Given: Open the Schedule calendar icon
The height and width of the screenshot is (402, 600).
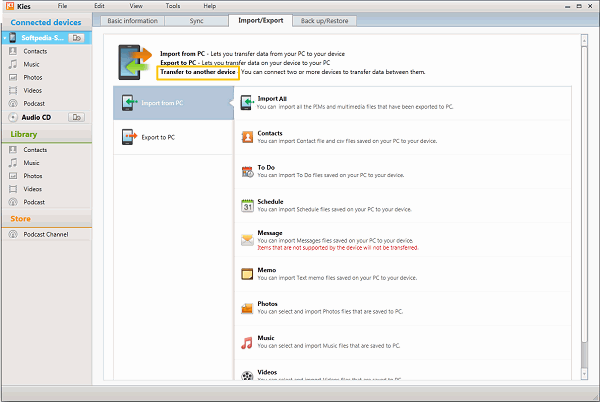Looking at the screenshot, I should tap(246, 205).
